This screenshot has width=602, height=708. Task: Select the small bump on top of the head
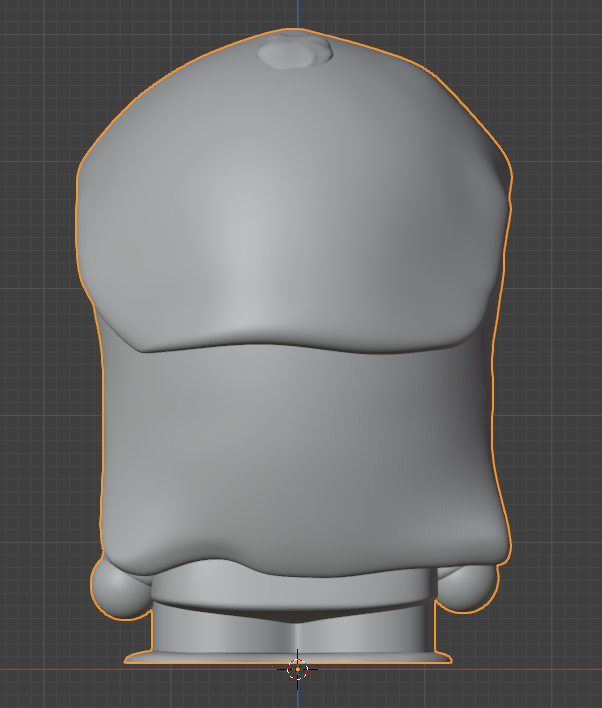point(295,54)
